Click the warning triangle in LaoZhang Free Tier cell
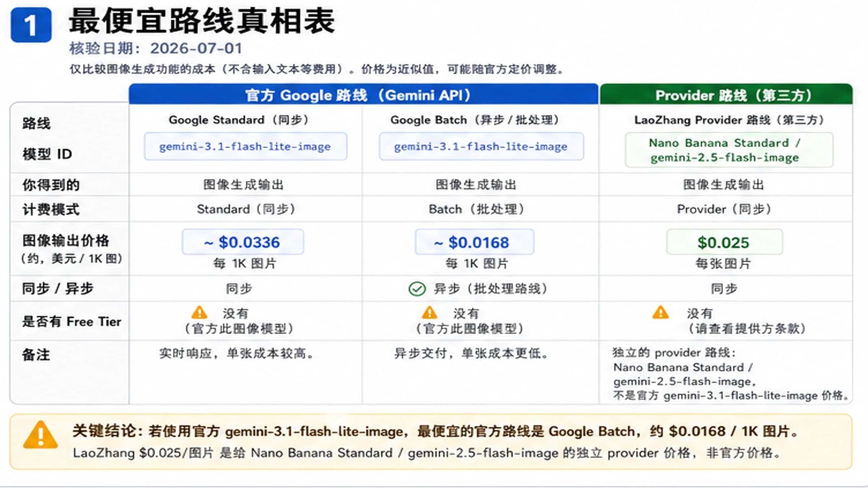868x488 pixels. [x=660, y=313]
